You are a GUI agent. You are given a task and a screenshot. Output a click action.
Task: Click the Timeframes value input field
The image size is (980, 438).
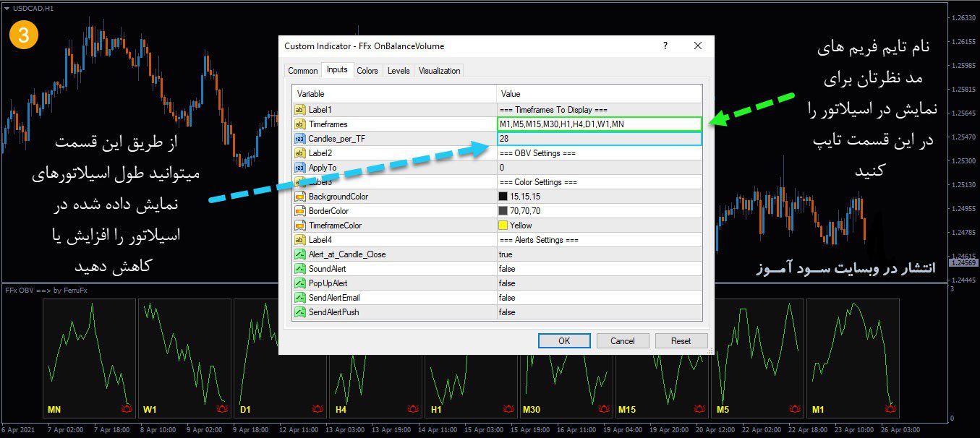(x=599, y=124)
